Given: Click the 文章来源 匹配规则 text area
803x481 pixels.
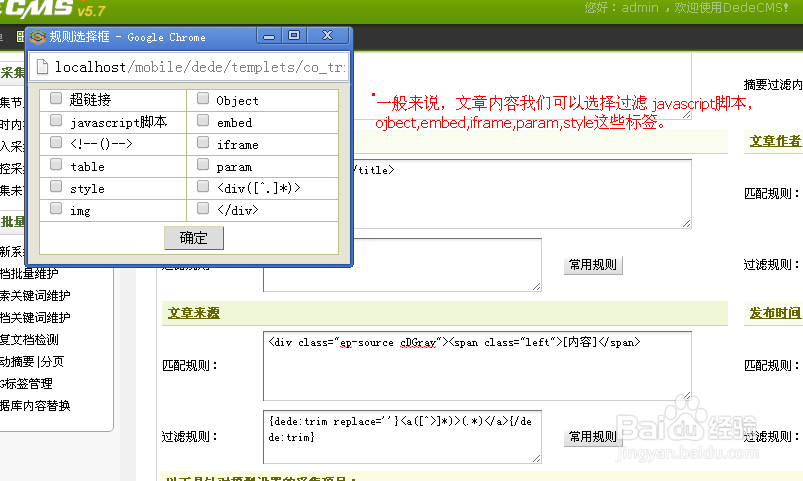Looking at the screenshot, I should (x=477, y=366).
